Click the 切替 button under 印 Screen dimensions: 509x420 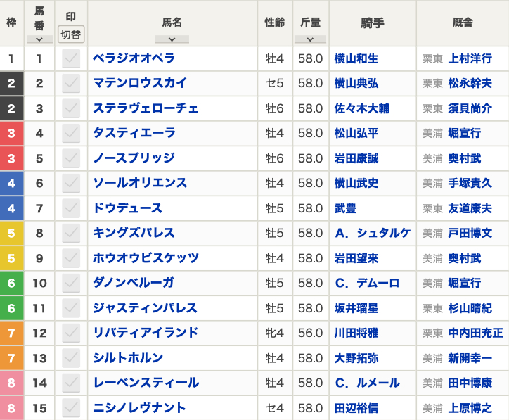tap(71, 34)
